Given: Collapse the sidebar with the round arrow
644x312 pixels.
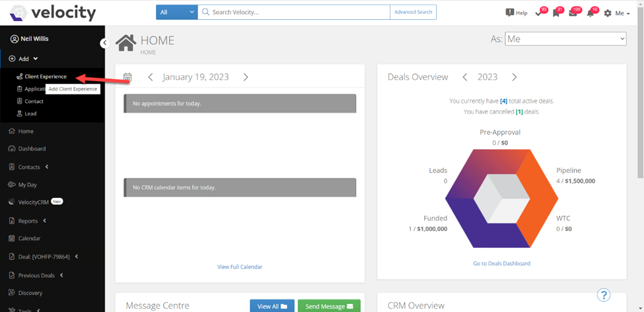Looking at the screenshot, I should tap(105, 43).
